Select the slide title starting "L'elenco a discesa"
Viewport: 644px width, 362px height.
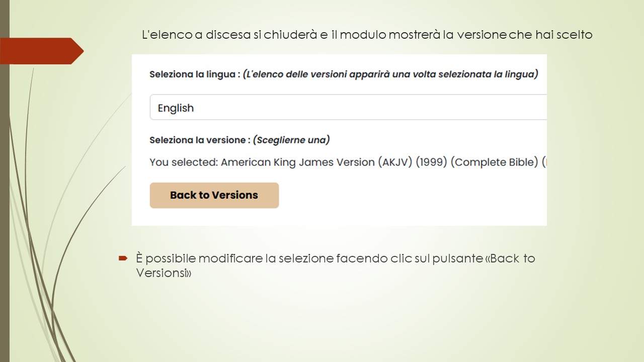click(x=367, y=35)
